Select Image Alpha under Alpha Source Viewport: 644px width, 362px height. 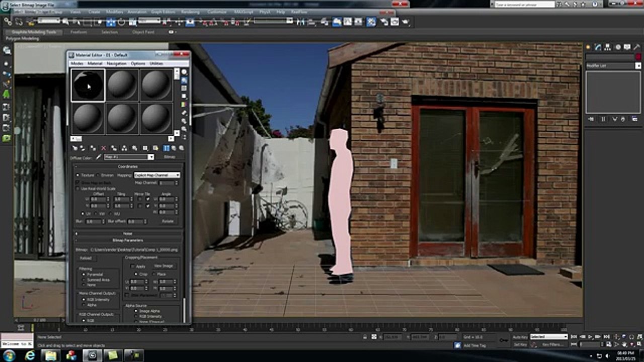136,311
